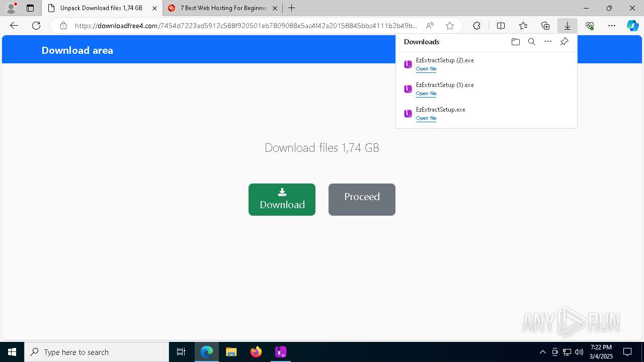
Task: Close the 7 Best Web Hosting tab
Action: pos(275,8)
